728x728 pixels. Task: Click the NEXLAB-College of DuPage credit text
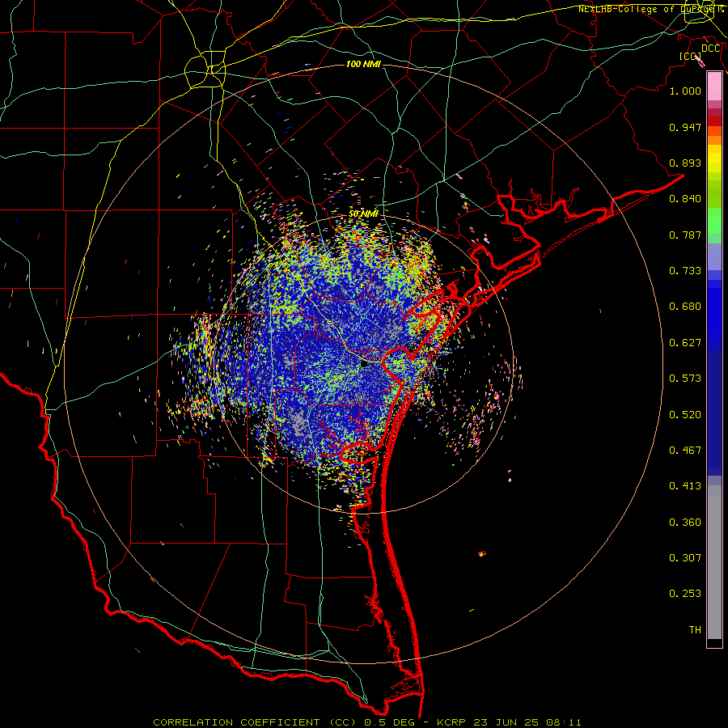[x=650, y=9]
